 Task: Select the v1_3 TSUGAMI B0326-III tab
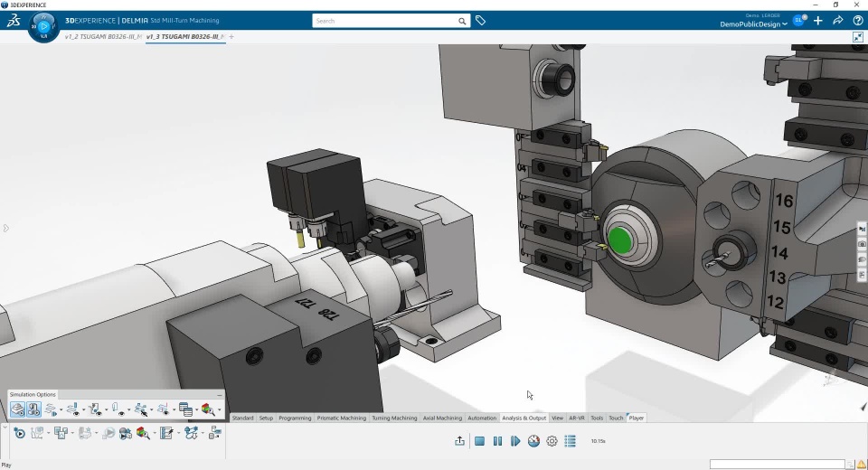point(185,36)
